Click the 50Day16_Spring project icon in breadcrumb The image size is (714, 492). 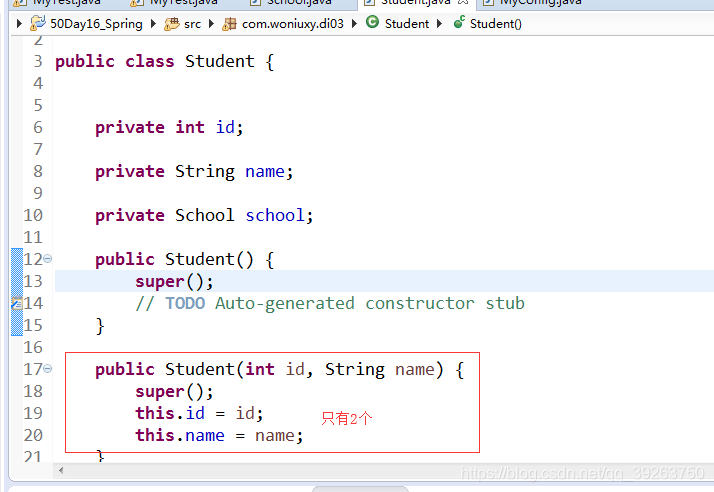(x=37, y=23)
